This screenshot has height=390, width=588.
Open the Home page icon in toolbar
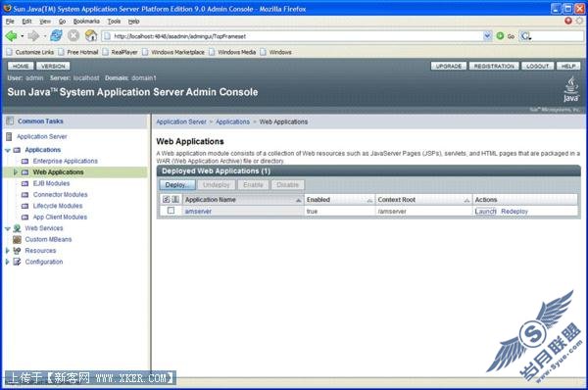click(91, 36)
